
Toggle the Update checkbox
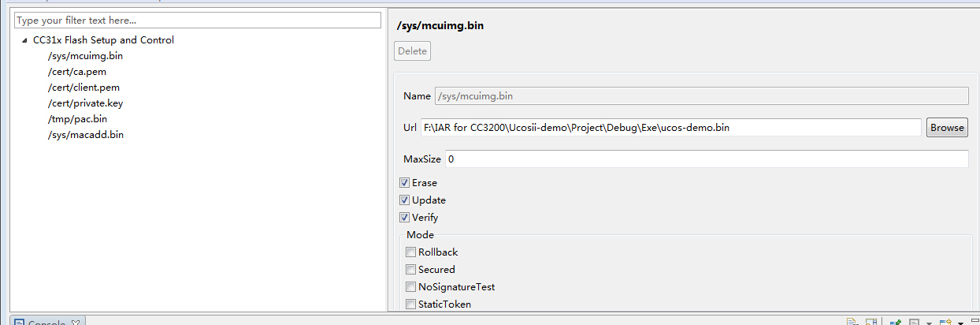(x=405, y=200)
